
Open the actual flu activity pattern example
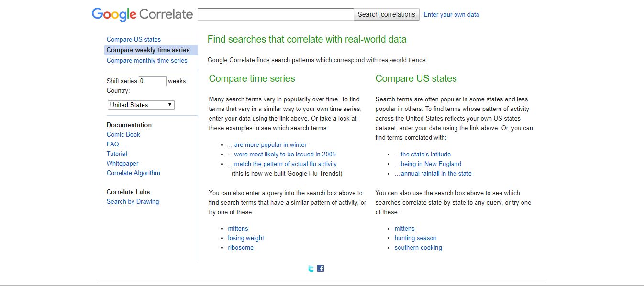click(x=282, y=164)
